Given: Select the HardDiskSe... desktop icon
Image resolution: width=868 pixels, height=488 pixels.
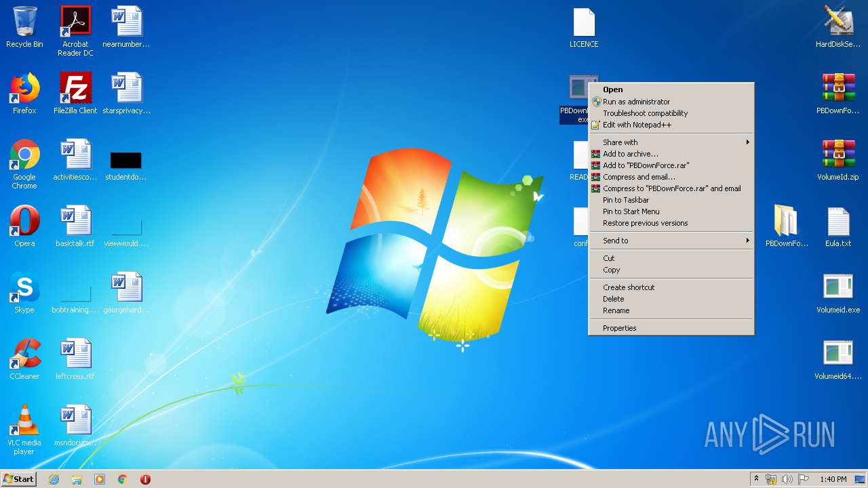Looking at the screenshot, I should point(838,27).
